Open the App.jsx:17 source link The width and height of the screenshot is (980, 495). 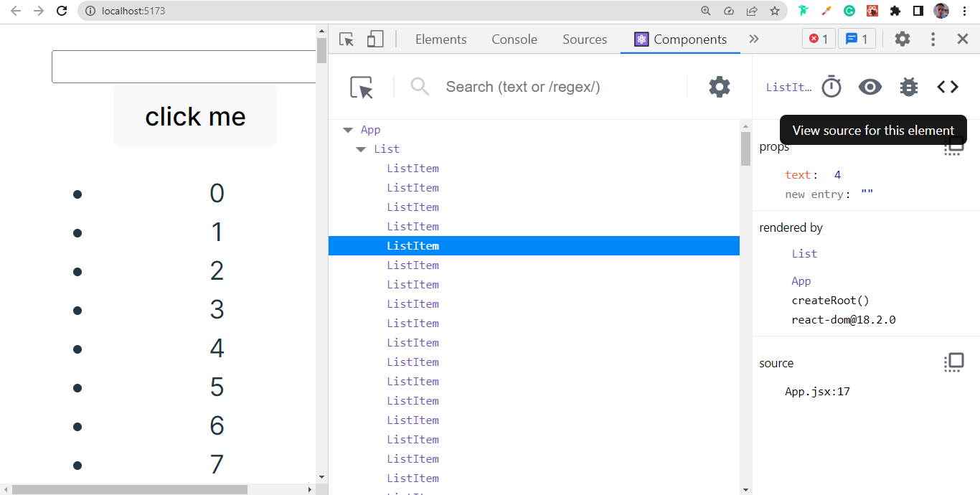(817, 392)
